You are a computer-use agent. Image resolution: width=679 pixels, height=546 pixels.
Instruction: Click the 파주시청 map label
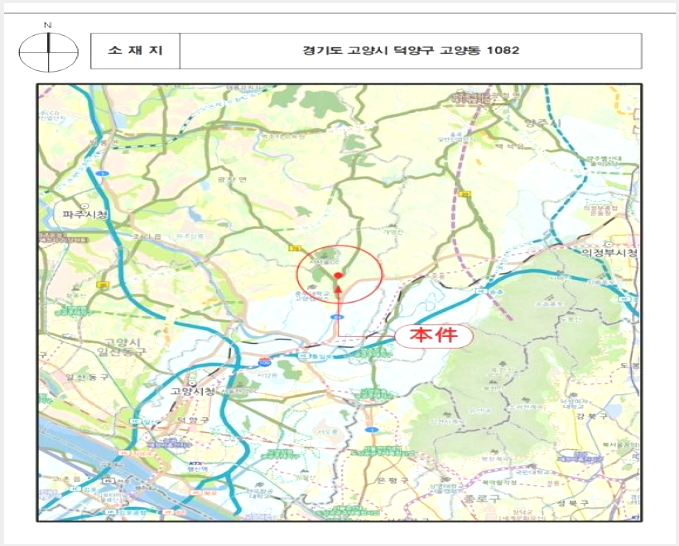[x=86, y=214]
